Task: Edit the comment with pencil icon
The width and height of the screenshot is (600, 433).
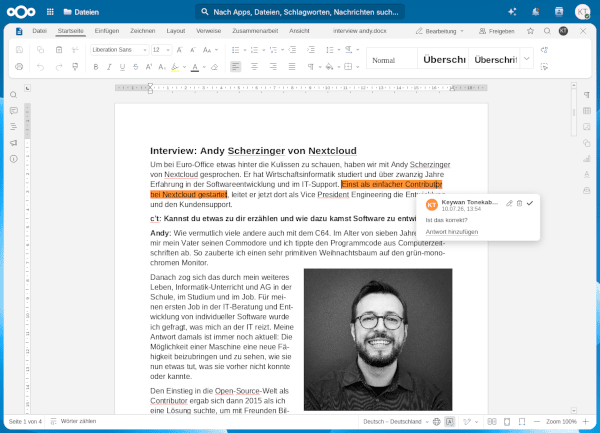Action: click(509, 203)
